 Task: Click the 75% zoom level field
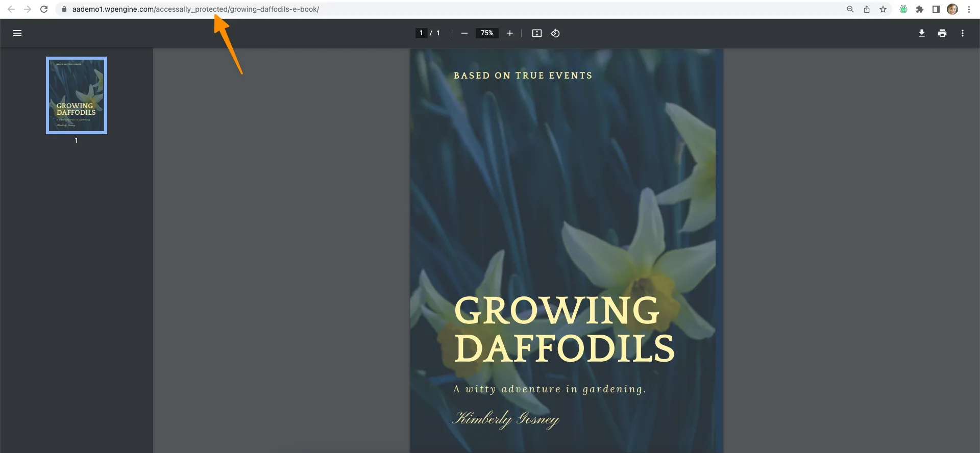487,33
